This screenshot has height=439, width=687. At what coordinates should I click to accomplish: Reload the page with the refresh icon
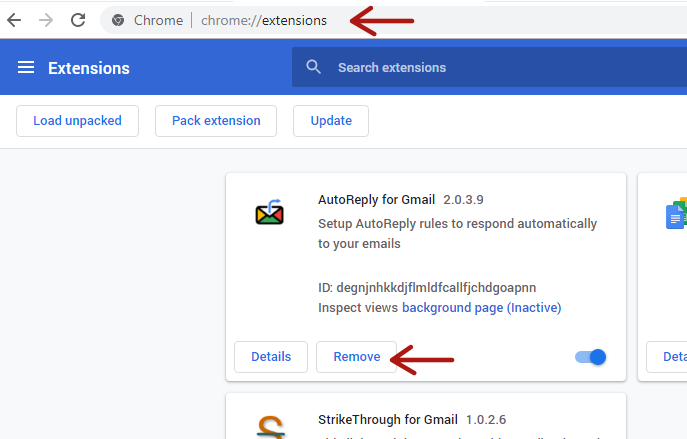tap(78, 20)
